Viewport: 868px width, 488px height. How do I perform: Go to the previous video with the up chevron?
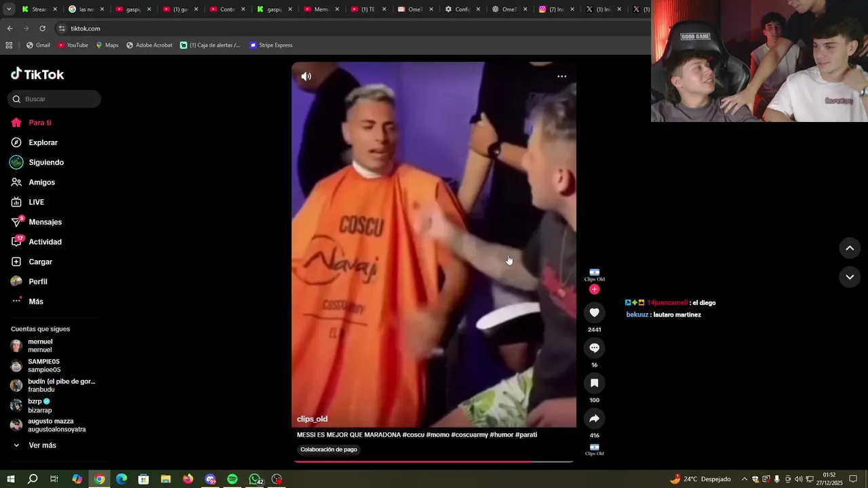(x=850, y=248)
